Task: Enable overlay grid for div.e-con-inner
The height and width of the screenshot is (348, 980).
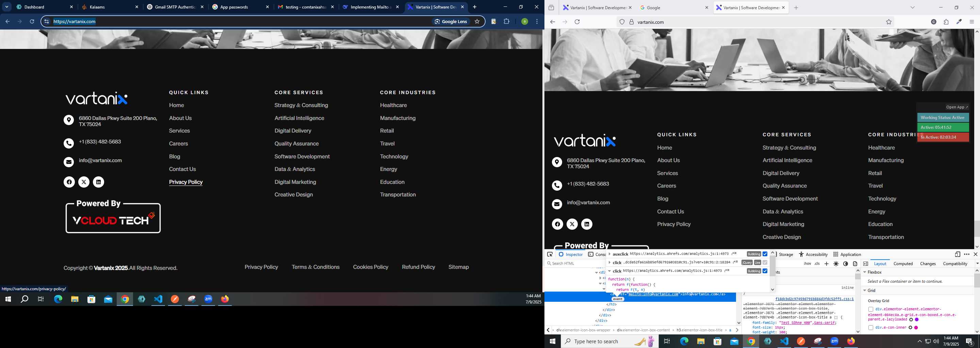Action: tap(870, 328)
